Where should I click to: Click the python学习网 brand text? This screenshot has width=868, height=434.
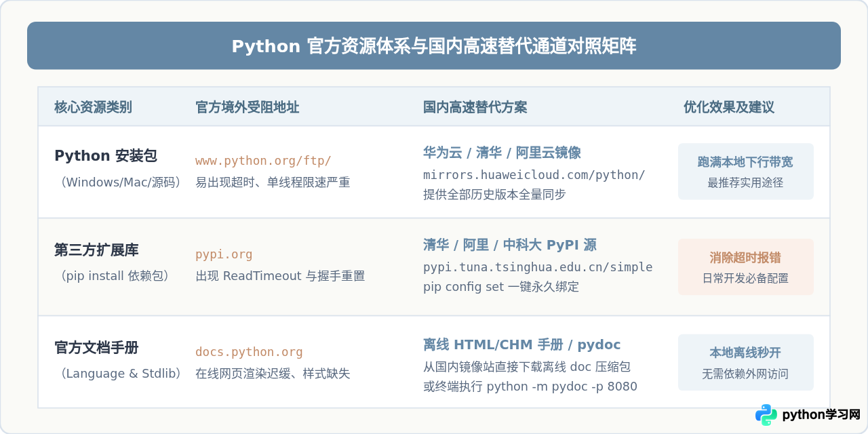821,415
